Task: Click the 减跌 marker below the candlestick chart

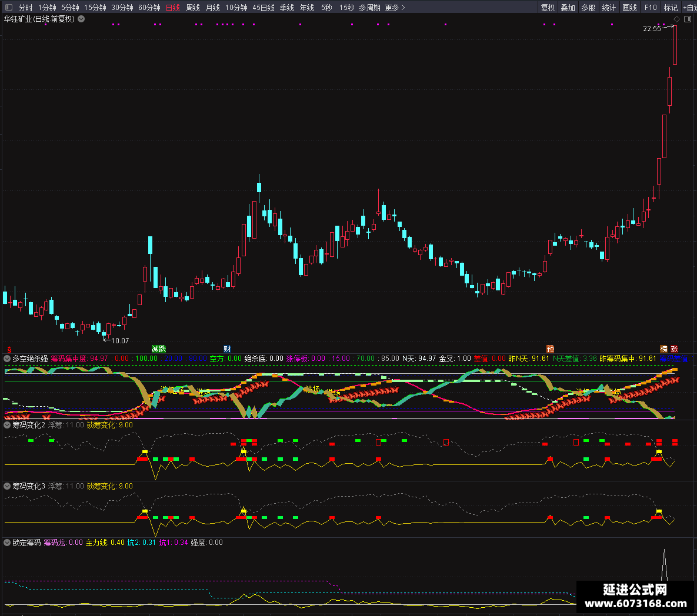Action: (159, 349)
